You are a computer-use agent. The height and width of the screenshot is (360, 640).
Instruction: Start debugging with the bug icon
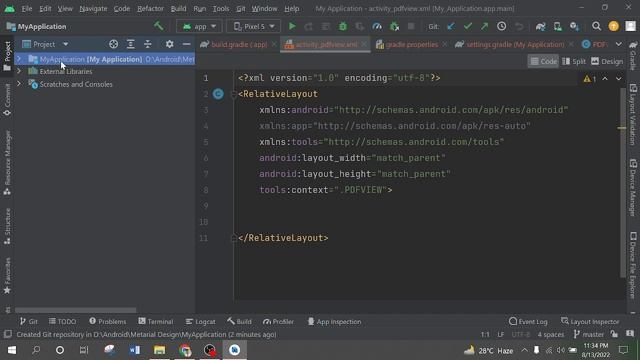pyautogui.click(x=343, y=27)
